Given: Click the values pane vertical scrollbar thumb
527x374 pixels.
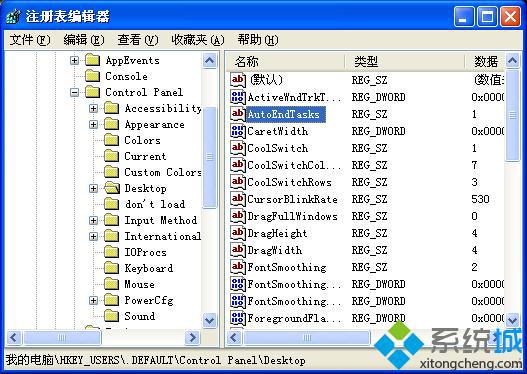Looking at the screenshot, I should click(513, 116).
